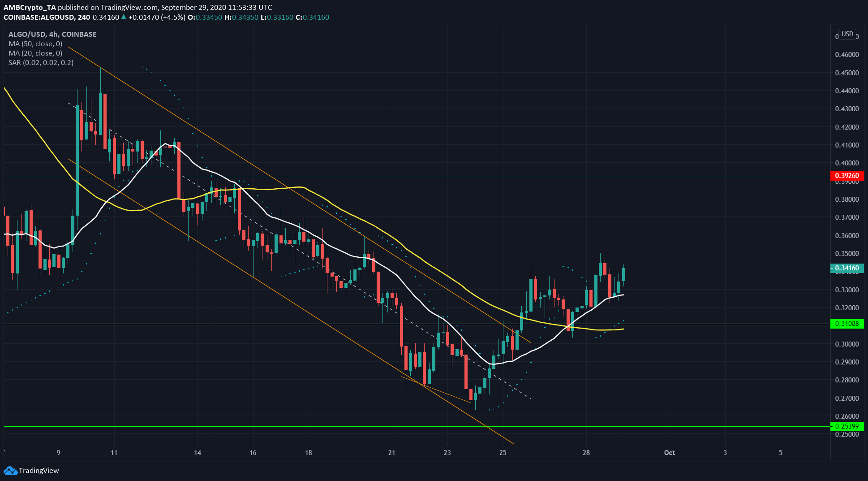Select the MA (50, close, 0) indicator label
This screenshot has height=481, width=868.
coord(35,44)
